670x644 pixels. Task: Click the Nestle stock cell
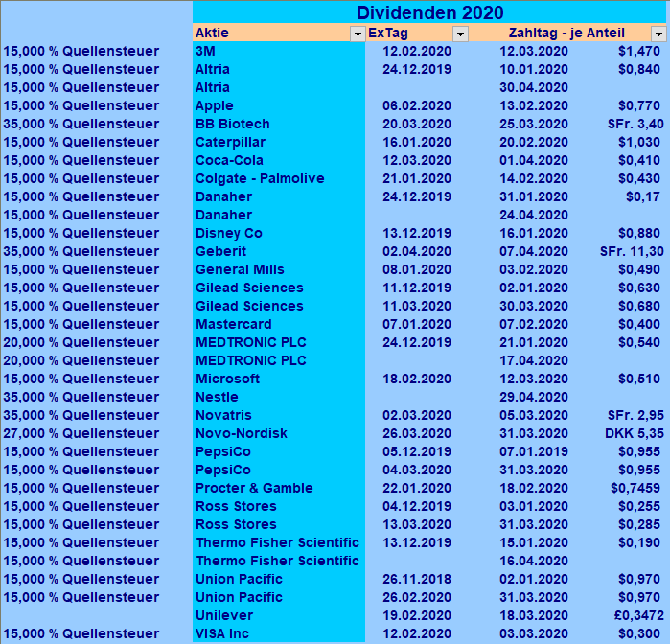pos(279,397)
